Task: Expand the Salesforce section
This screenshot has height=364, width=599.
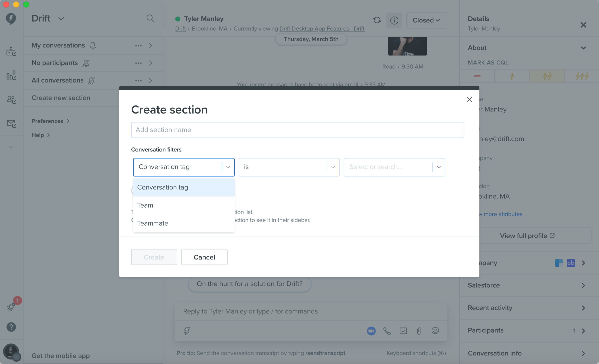Action: [529, 285]
